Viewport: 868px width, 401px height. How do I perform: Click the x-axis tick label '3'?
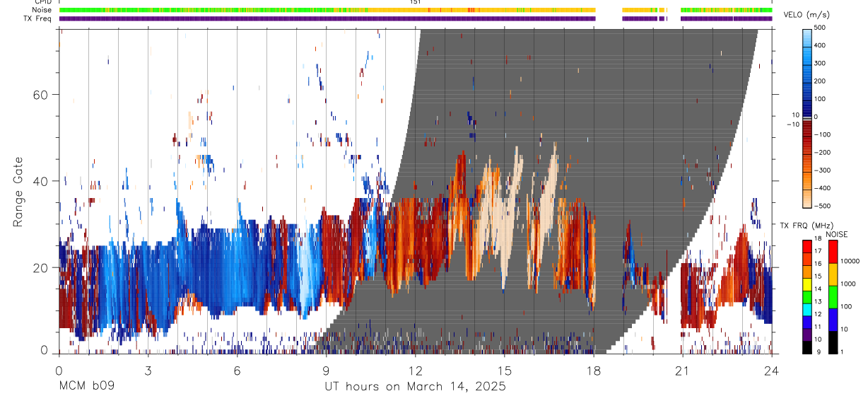(x=148, y=371)
